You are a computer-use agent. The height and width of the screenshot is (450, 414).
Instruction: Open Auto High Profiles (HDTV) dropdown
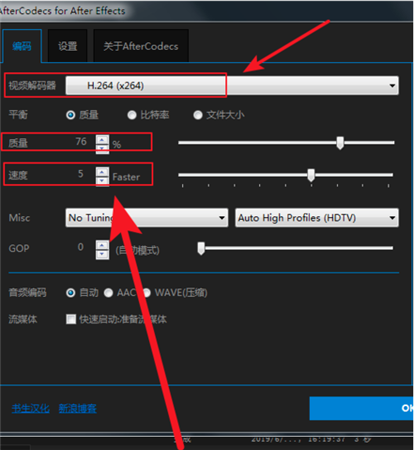click(x=317, y=218)
